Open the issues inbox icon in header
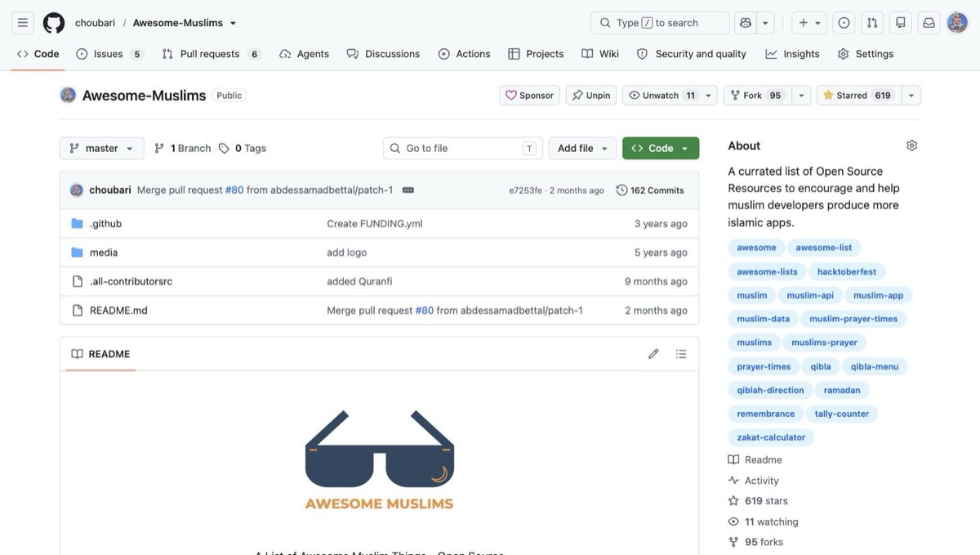 point(844,23)
